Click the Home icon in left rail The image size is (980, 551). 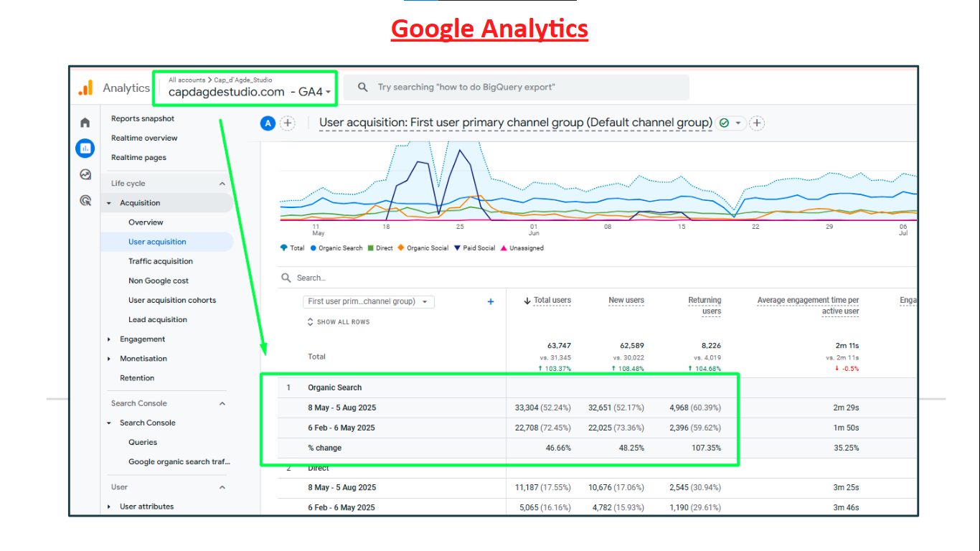tap(85, 123)
